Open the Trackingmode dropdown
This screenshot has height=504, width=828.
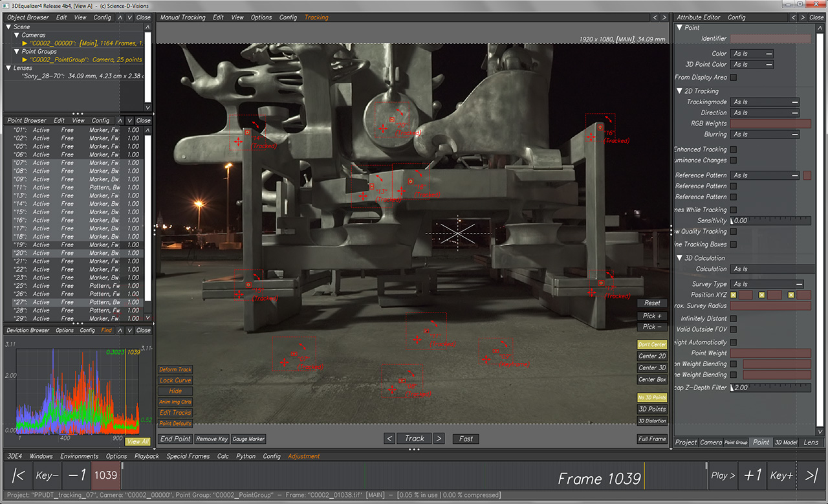point(765,102)
